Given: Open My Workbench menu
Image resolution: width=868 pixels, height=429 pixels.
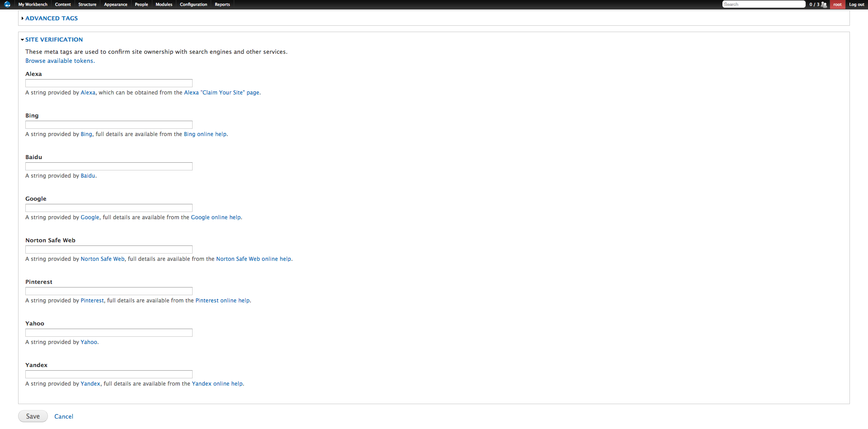Looking at the screenshot, I should tap(33, 5).
